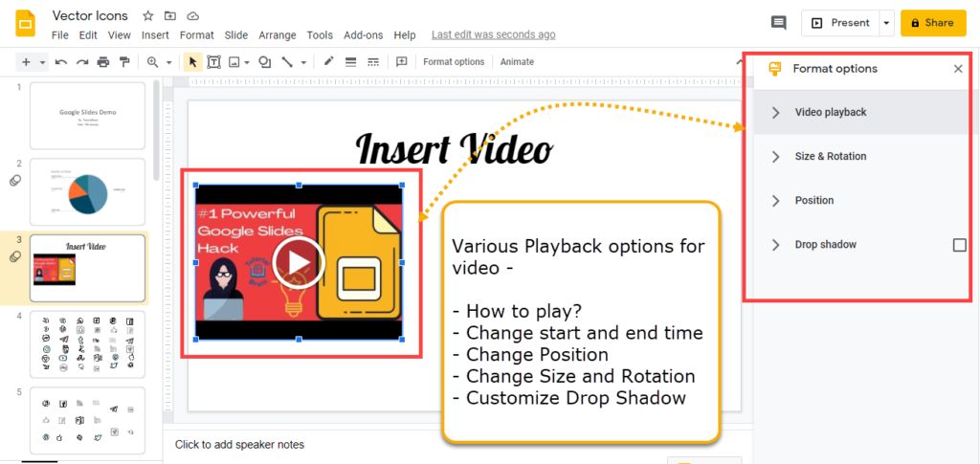Add a new slide with plus button
This screenshot has height=464, width=980.
[26, 62]
